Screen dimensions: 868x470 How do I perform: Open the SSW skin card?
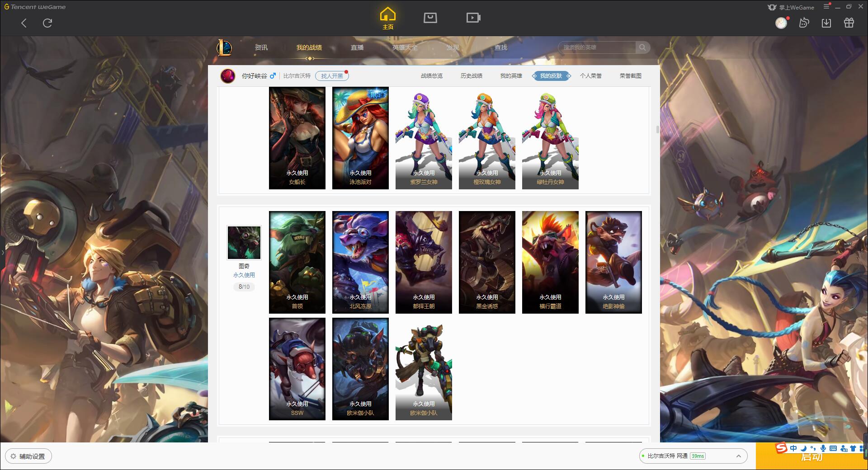(x=297, y=369)
